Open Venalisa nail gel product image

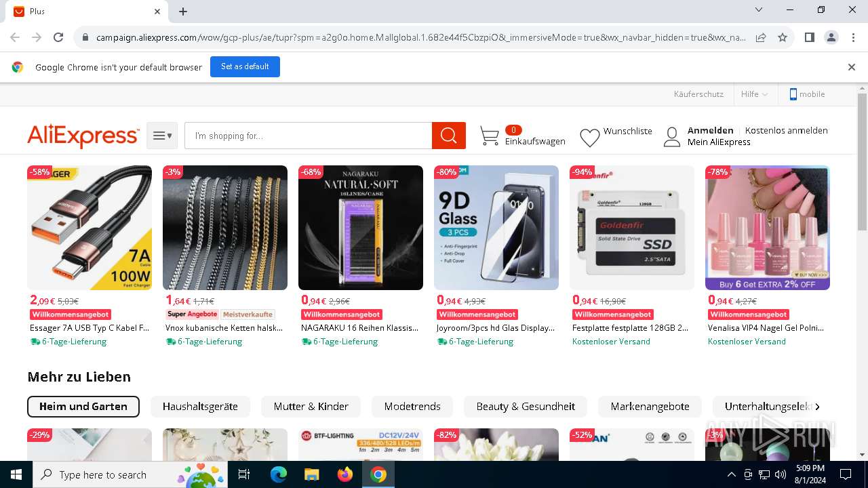[x=768, y=228]
